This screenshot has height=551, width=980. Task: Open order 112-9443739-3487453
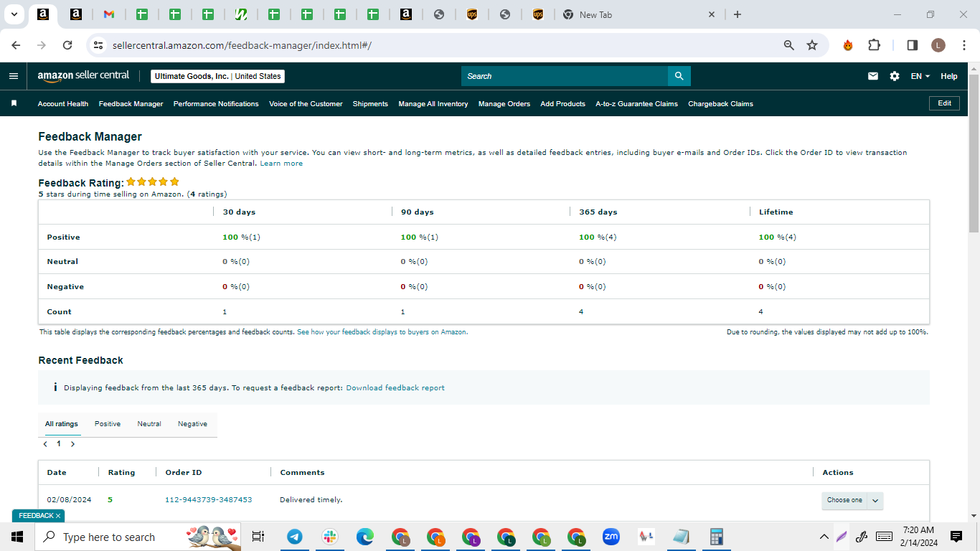209,500
